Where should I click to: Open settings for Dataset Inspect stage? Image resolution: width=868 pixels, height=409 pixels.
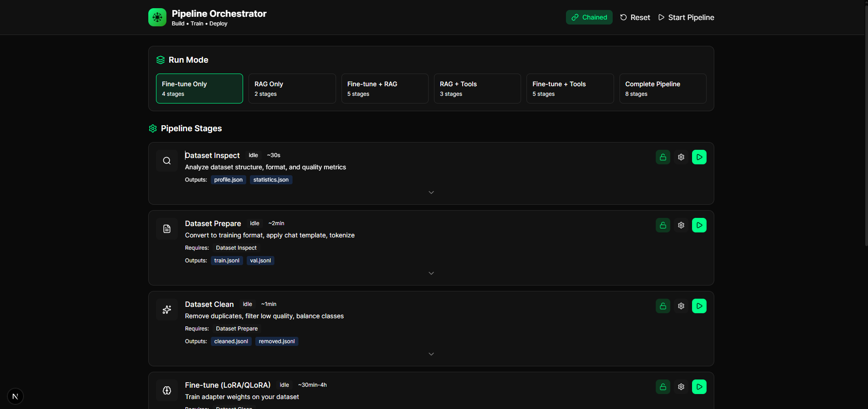[681, 157]
